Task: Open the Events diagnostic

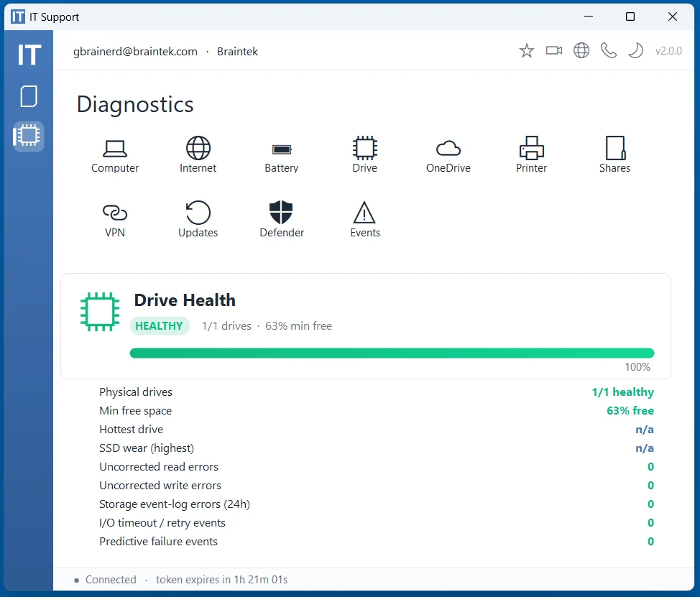Action: click(x=364, y=220)
